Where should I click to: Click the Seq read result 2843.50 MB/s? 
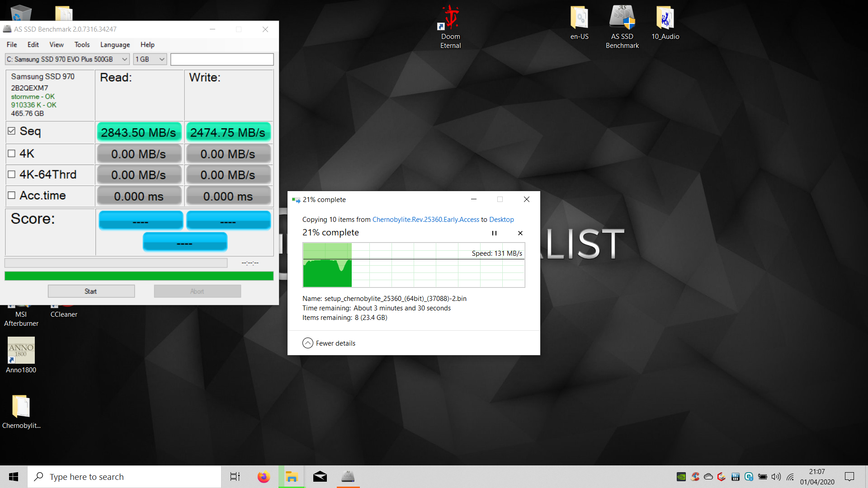point(139,132)
